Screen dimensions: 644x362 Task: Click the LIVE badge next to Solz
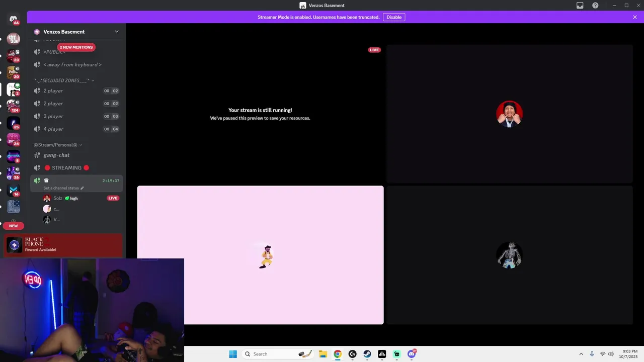point(113,198)
